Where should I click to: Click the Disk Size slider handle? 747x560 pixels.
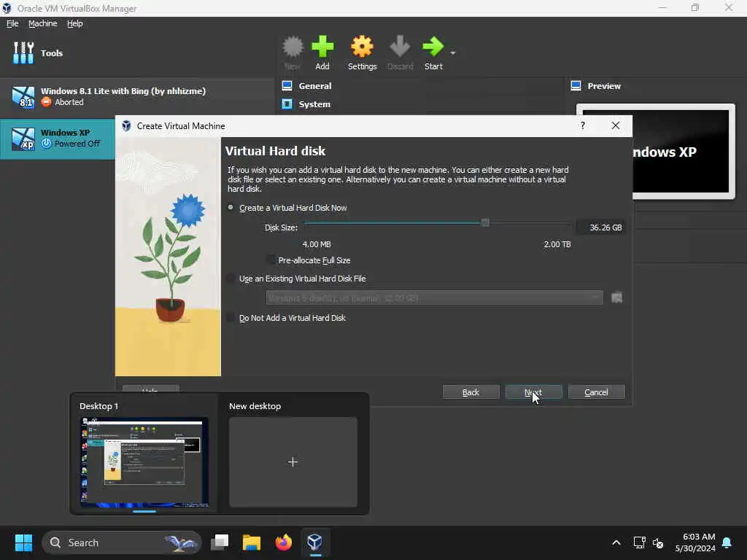click(485, 222)
